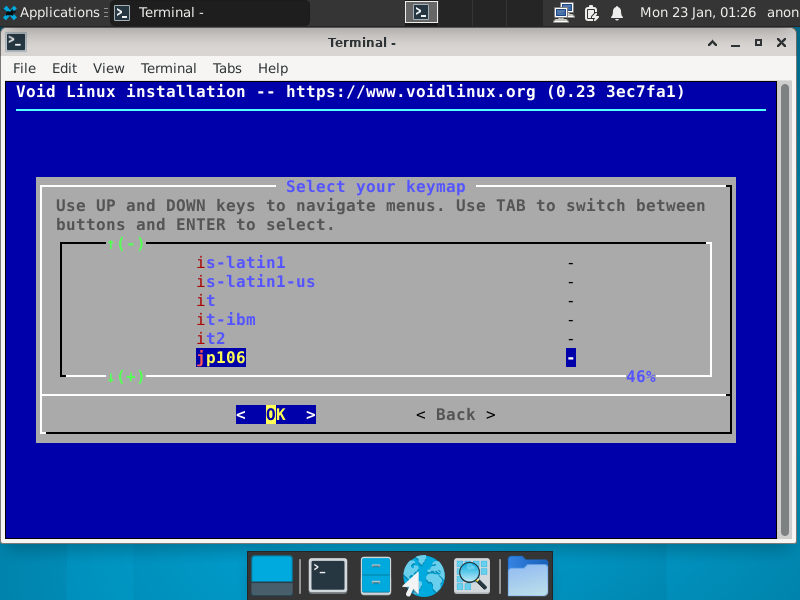Click the Terminal taskbar window button
The width and height of the screenshot is (800, 600).
coord(210,12)
